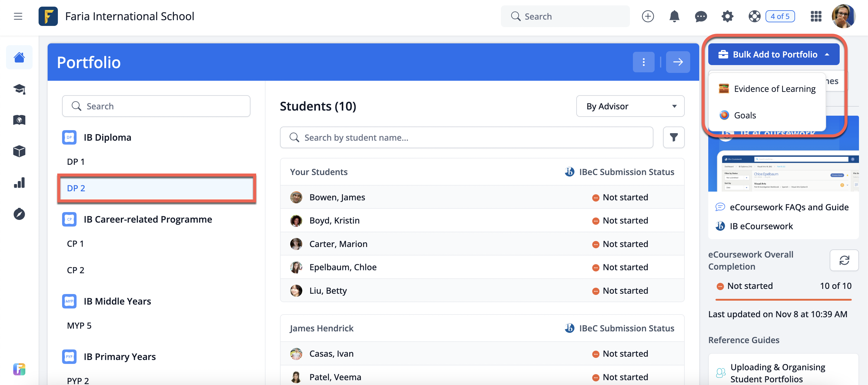Viewport: 868px width, 385px height.
Task: Open the hamburger navigation menu
Action: pos(18,16)
